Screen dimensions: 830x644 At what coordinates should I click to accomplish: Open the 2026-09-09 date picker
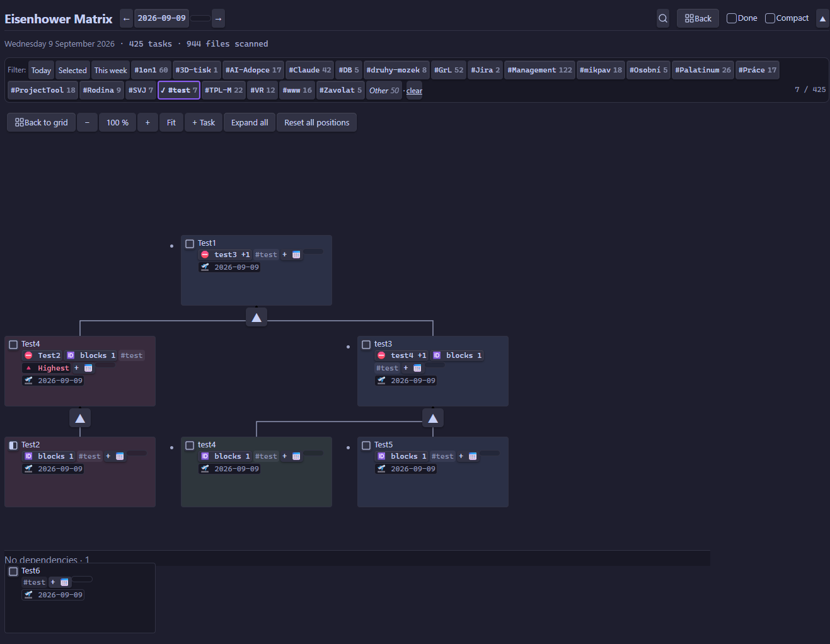(x=162, y=18)
